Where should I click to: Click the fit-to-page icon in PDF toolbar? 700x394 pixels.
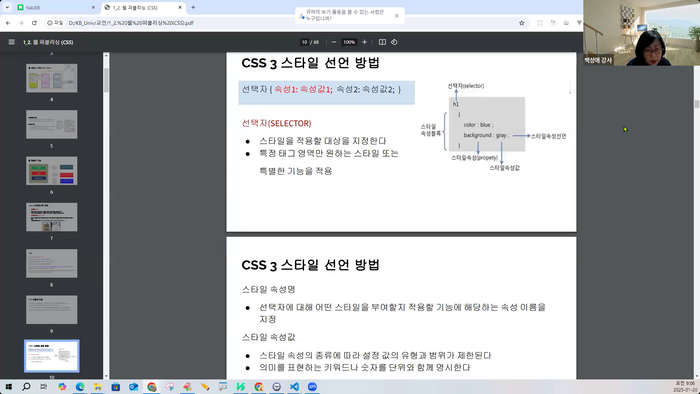(x=382, y=42)
